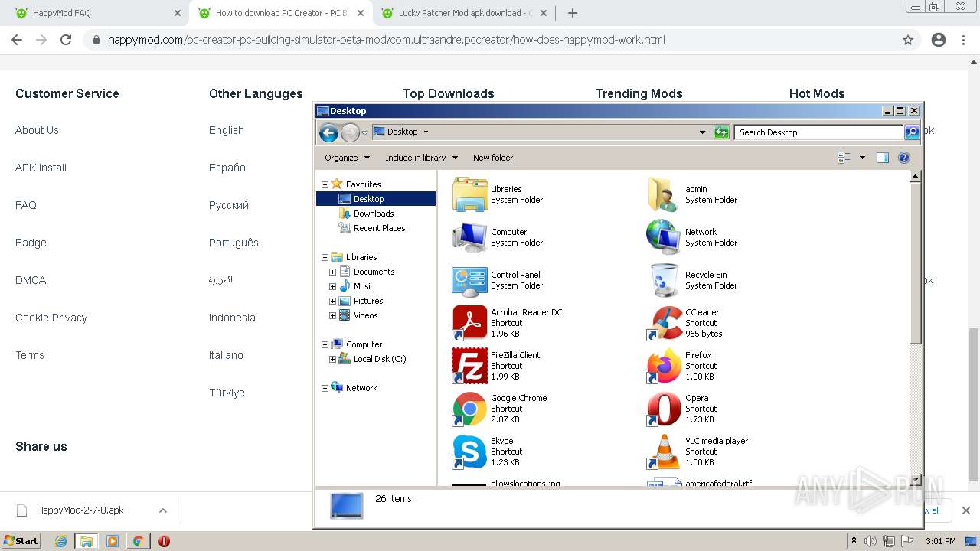Select the FileZilla Client shortcut
Viewport: 980px width, 551px height.
coord(469,366)
